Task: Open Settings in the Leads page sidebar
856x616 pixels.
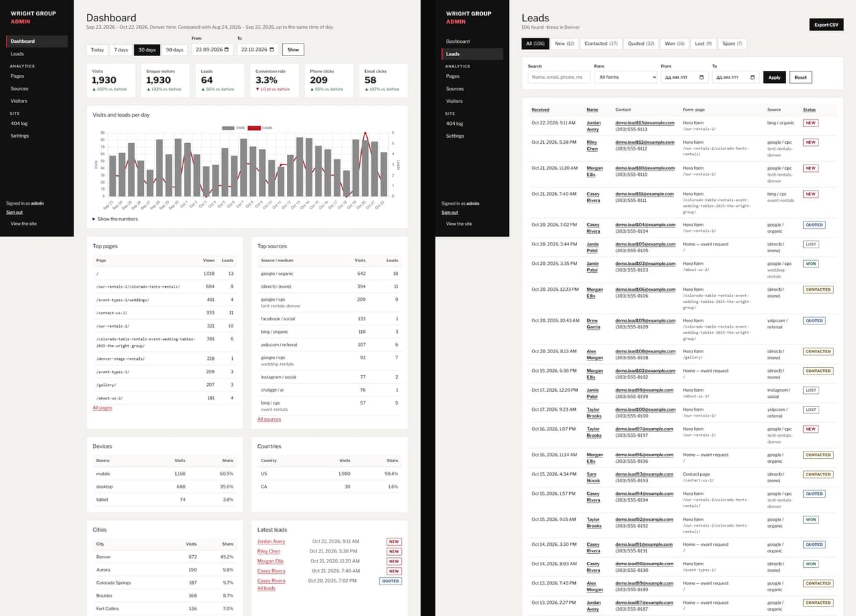Action: 472,136
